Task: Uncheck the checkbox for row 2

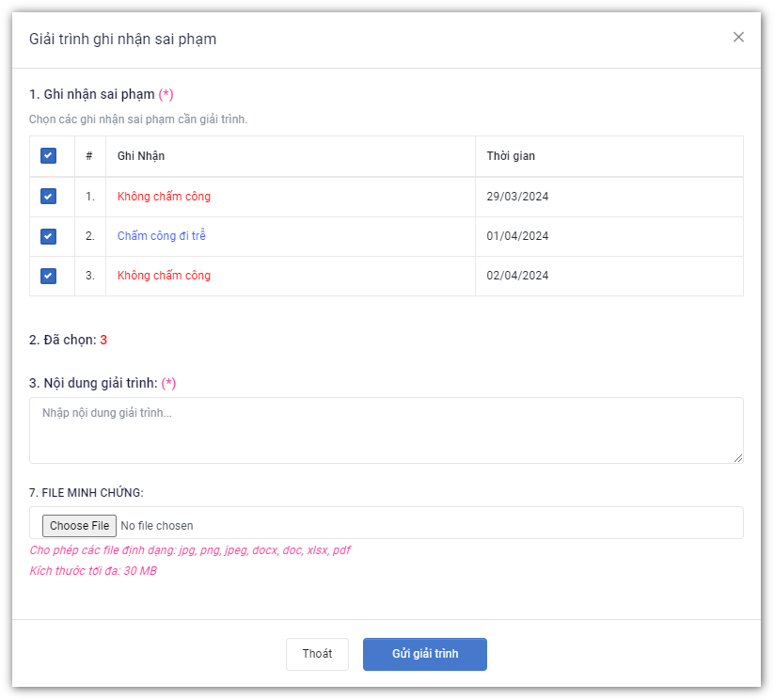Action: click(x=48, y=236)
